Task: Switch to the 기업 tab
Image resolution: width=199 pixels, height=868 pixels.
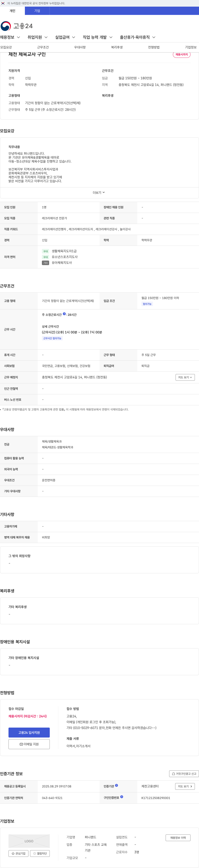Action: point(37,11)
